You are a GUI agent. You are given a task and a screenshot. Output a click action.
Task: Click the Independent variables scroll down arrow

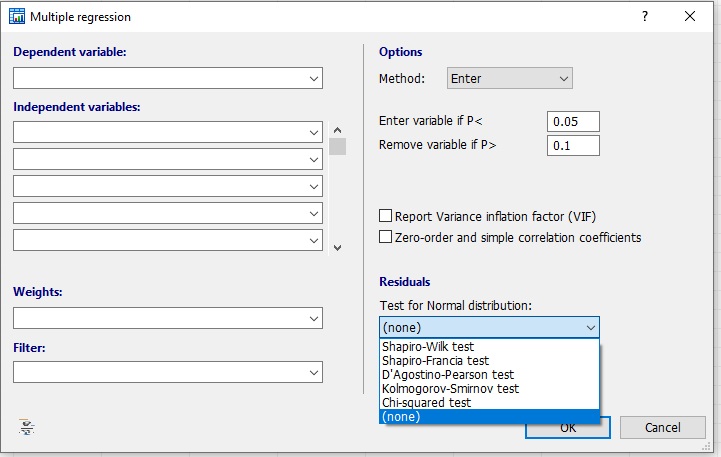point(337,247)
